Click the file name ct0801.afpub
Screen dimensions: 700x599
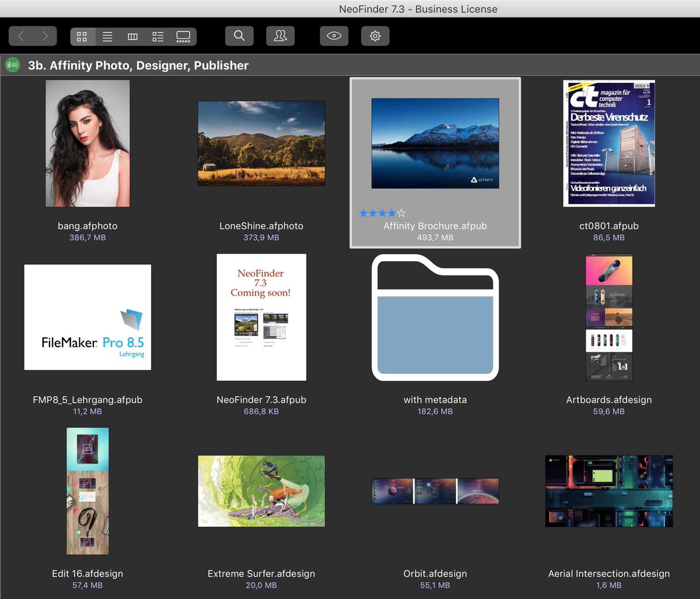pos(609,226)
